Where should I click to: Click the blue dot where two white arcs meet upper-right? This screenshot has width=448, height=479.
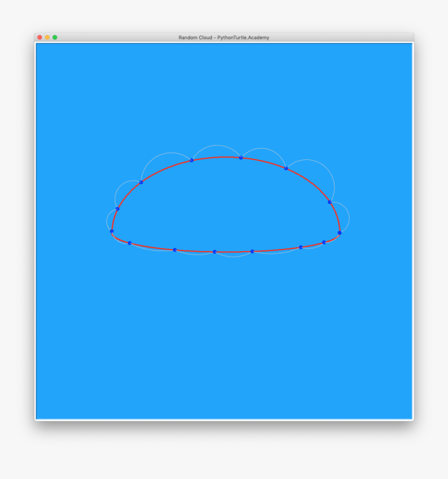(331, 202)
